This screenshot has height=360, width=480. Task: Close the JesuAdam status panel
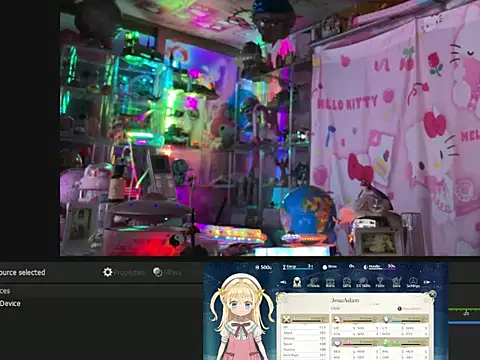tap(432, 294)
